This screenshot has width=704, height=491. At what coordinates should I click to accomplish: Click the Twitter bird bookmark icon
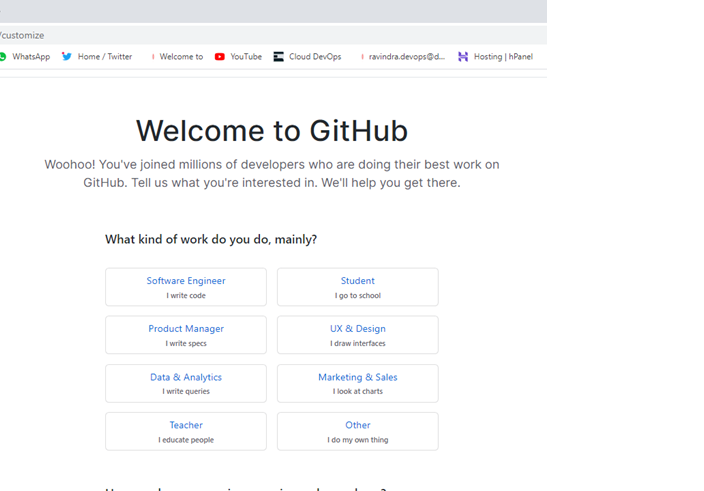(67, 57)
